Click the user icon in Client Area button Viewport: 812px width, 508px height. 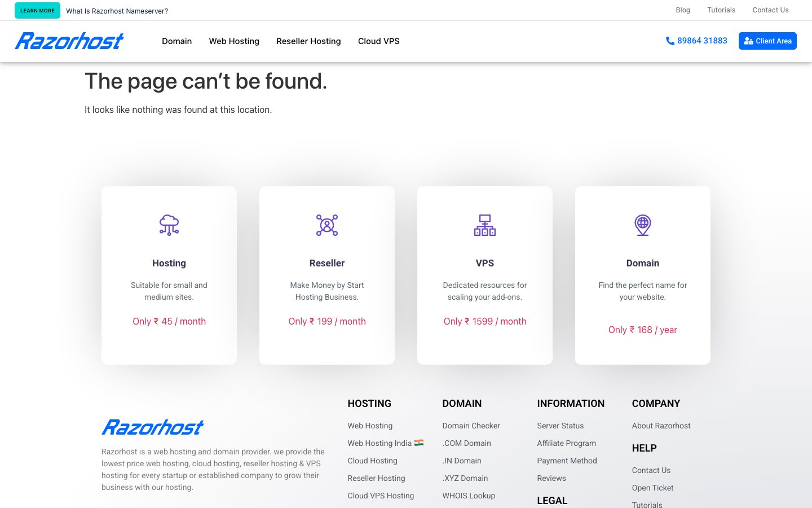click(x=748, y=41)
